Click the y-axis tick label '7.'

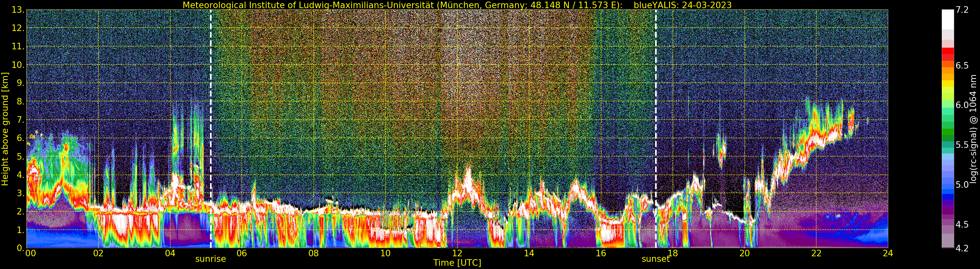tap(21, 120)
